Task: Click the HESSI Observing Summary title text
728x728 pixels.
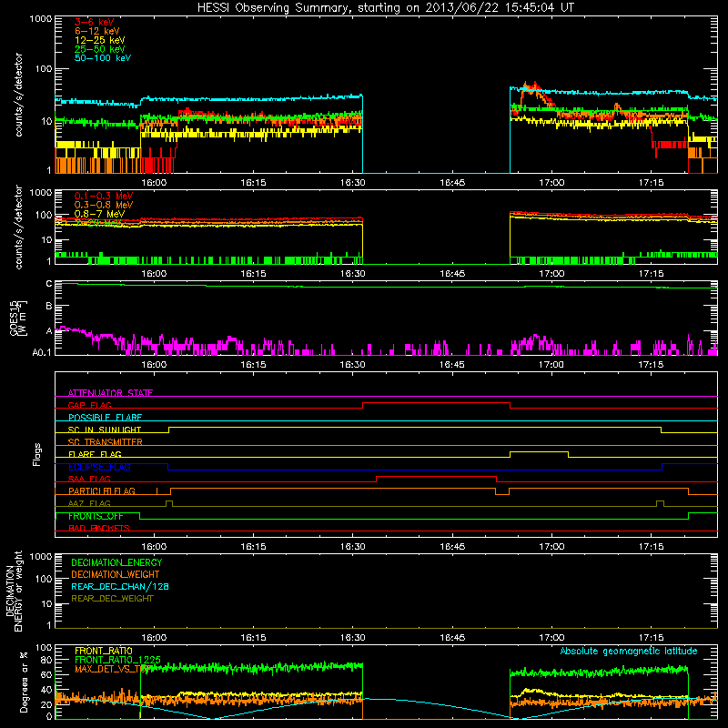Action: click(x=386, y=8)
